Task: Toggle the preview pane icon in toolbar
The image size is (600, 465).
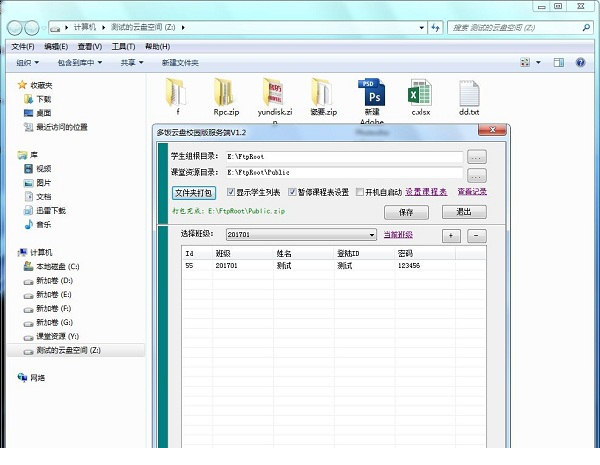Action: [559, 62]
